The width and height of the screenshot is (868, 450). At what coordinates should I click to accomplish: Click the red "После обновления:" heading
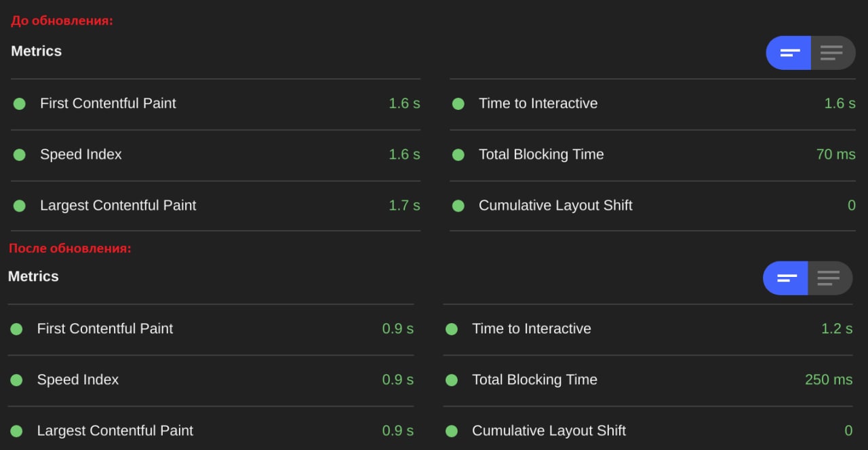pos(70,248)
